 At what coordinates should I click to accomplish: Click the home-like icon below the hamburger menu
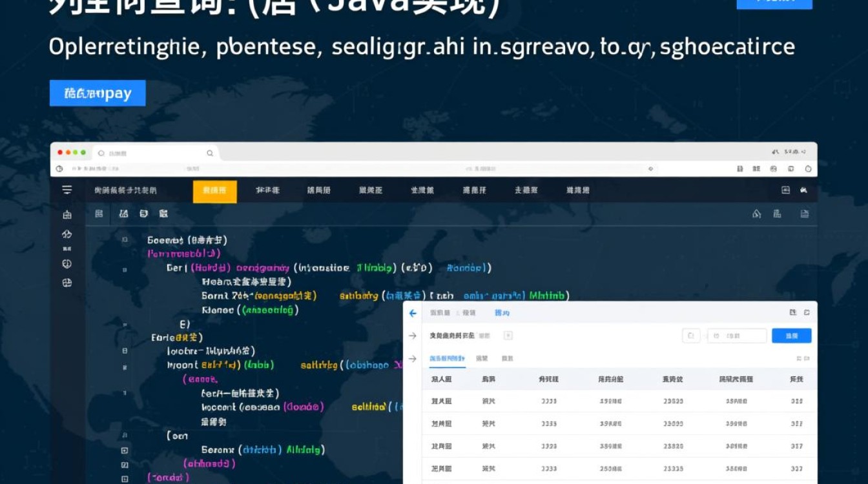(67, 215)
